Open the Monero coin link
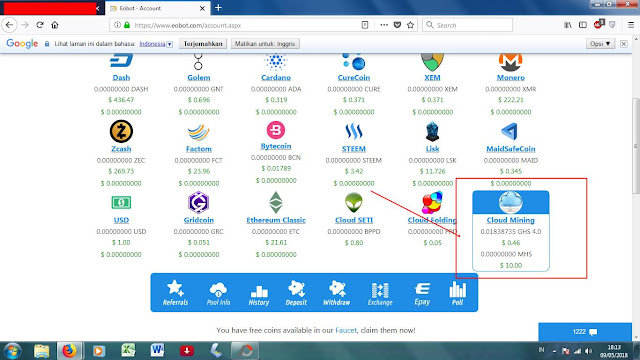The height and width of the screenshot is (360, 640). pos(511,78)
